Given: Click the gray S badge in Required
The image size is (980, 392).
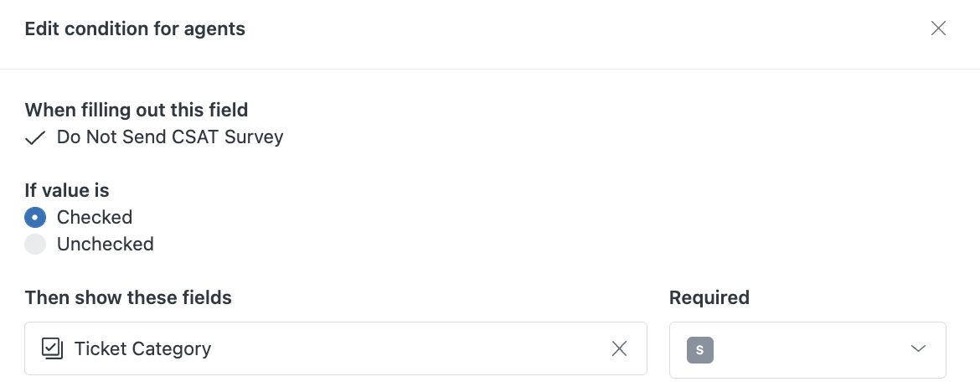Looking at the screenshot, I should (x=699, y=349).
